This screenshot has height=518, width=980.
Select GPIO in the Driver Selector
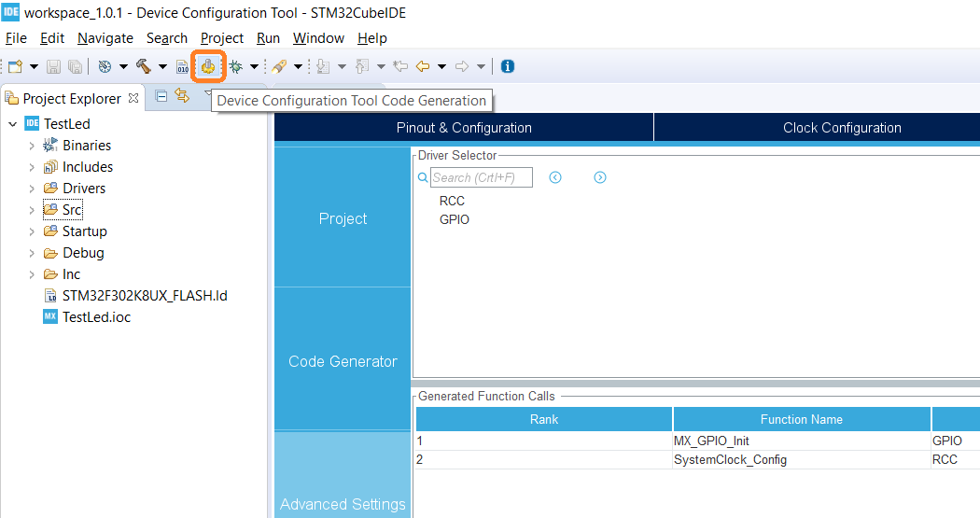[x=454, y=219]
